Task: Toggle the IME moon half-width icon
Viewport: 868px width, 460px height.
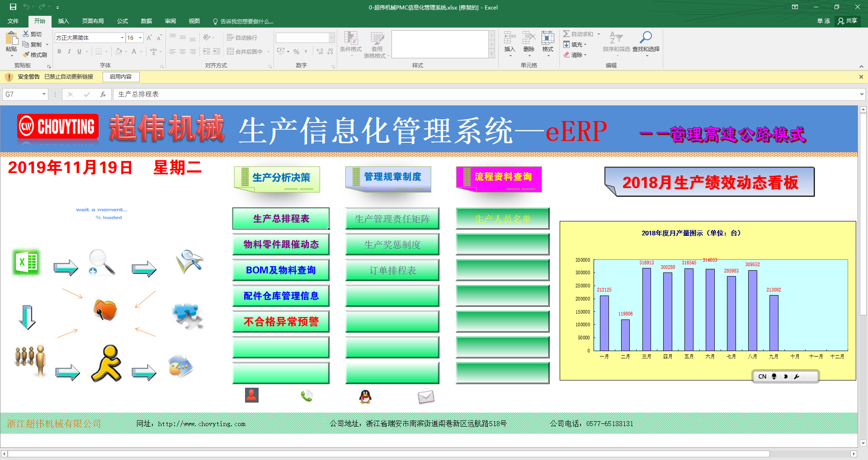Action: coord(786,376)
